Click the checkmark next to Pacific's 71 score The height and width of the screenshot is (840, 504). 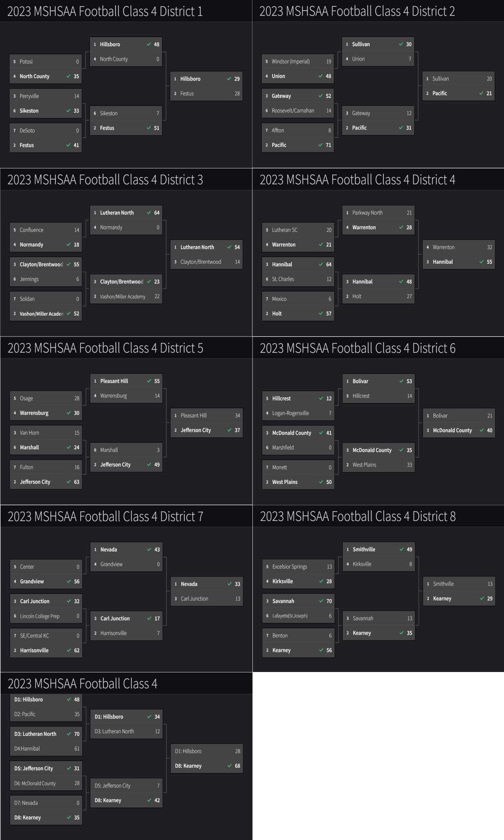coord(321,145)
